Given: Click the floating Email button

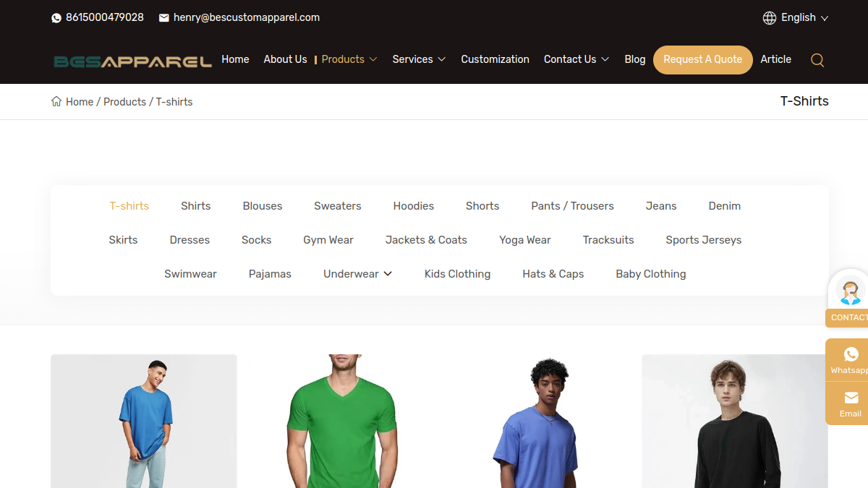Looking at the screenshot, I should click(849, 403).
